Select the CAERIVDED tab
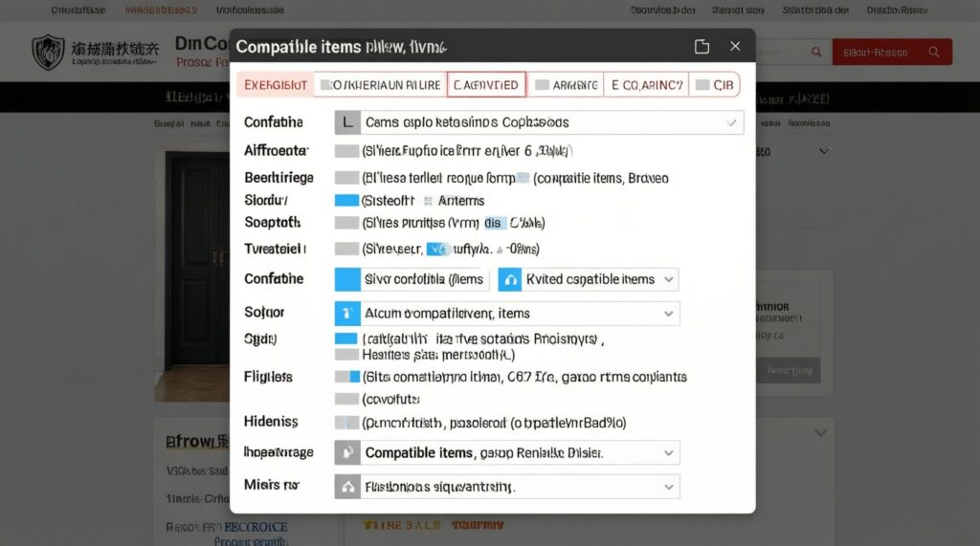The width and height of the screenshot is (980, 546). pos(486,85)
